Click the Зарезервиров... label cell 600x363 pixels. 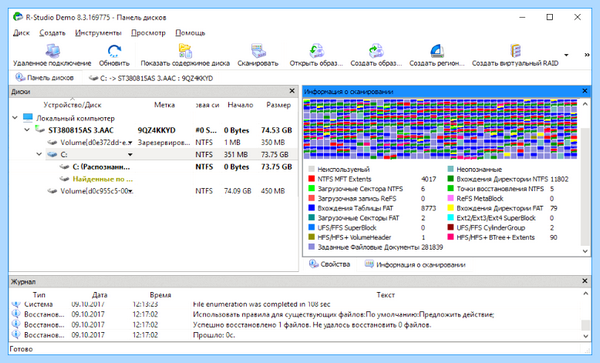click(x=164, y=142)
